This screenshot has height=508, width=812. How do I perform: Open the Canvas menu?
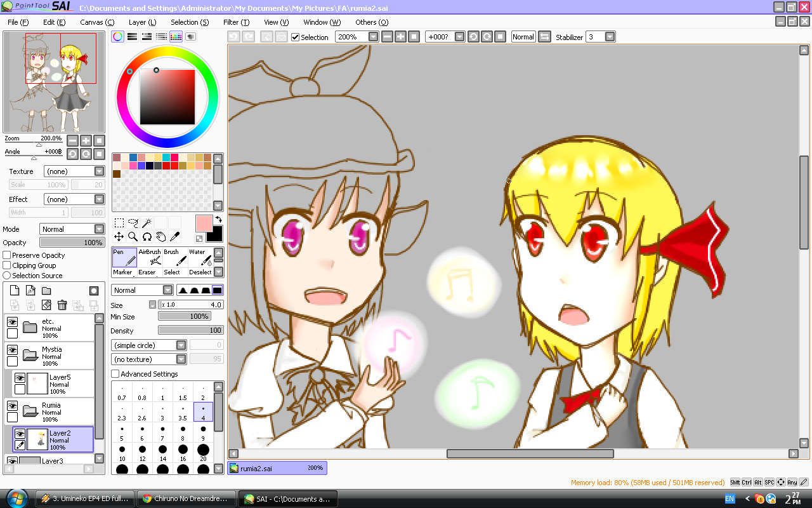(97, 22)
